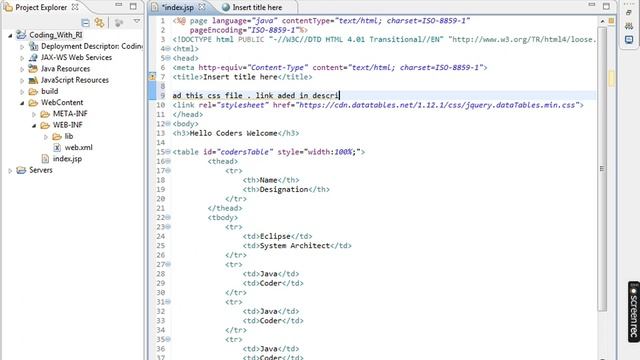
Task: Click the editor vertical scrollbar thumb
Action: pyautogui.click(x=602, y=169)
